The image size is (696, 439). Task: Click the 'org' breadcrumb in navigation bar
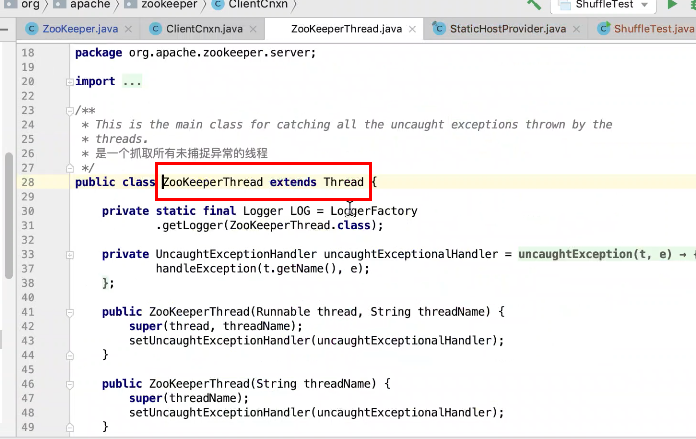[30, 4]
